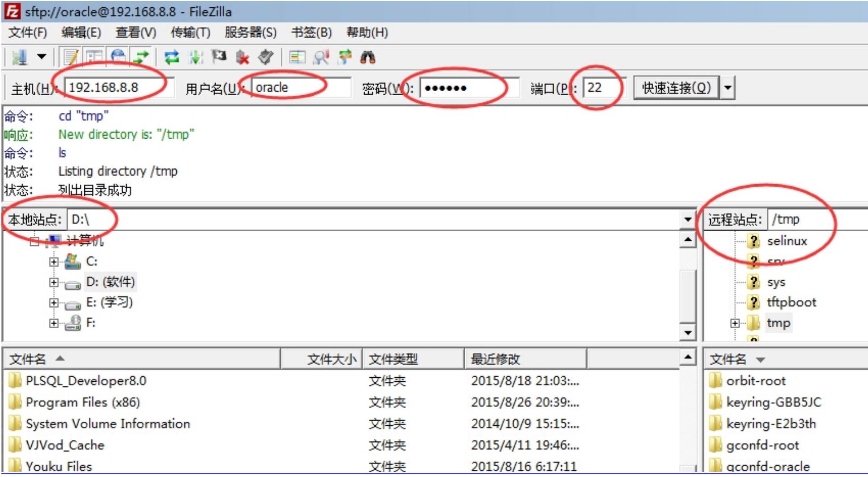The width and height of the screenshot is (868, 477).
Task: Click the port field showing 22
Action: [x=604, y=88]
